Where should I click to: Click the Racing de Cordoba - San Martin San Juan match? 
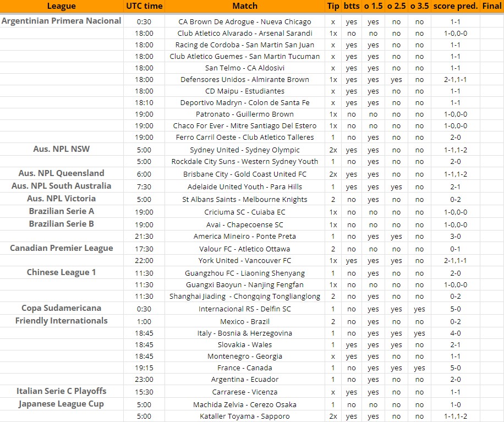pyautogui.click(x=245, y=45)
